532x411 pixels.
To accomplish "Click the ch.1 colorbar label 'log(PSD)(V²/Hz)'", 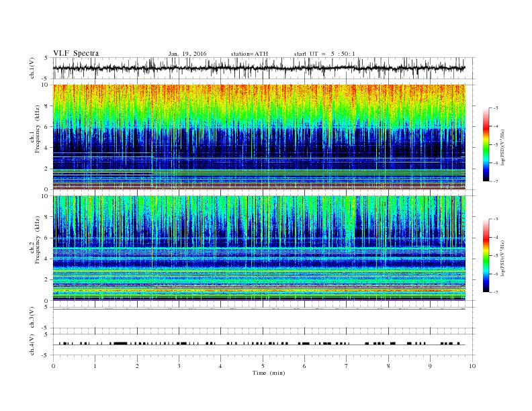I will pyautogui.click(x=502, y=146).
